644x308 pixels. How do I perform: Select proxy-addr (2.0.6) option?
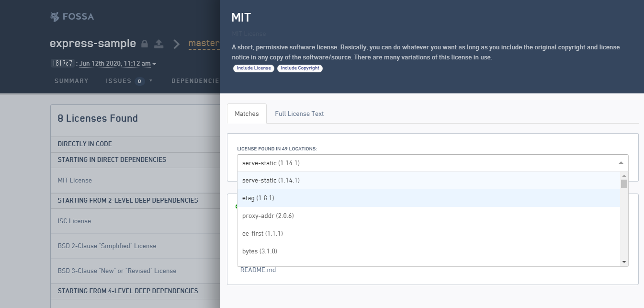(x=268, y=216)
